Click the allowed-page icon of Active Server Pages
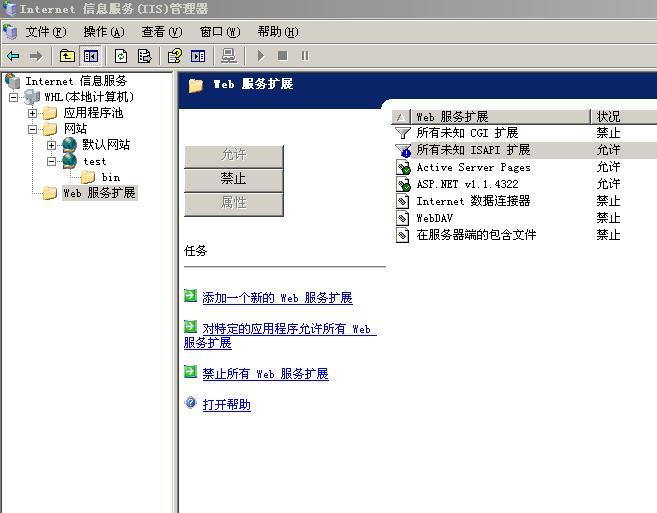The width and height of the screenshot is (657, 513). [x=403, y=167]
